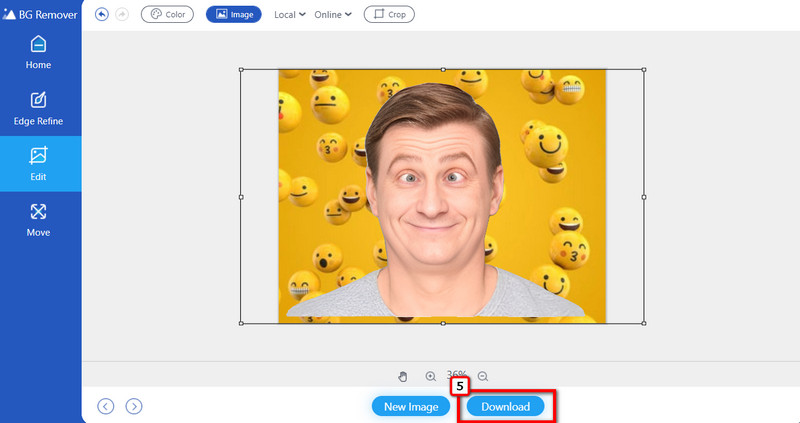
Task: Go to previous image arrow
Action: tap(106, 406)
